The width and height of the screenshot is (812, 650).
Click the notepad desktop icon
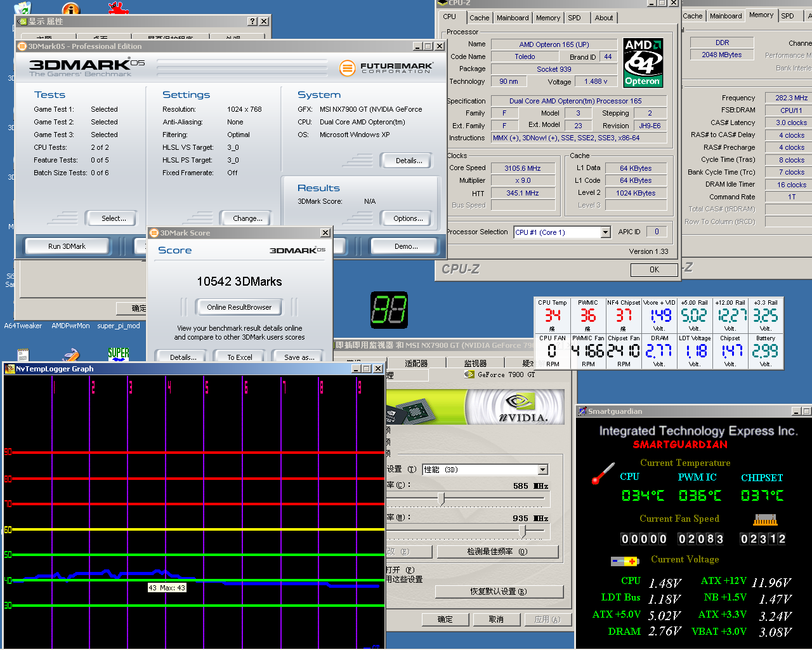point(23,355)
